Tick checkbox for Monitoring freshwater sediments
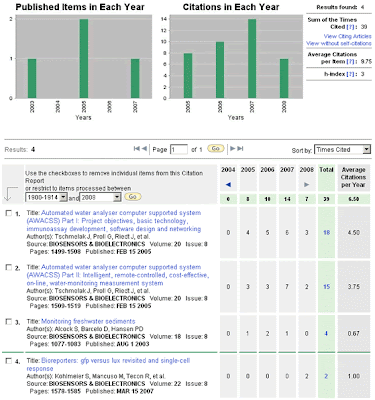The width and height of the screenshot is (375, 400). 9,321
